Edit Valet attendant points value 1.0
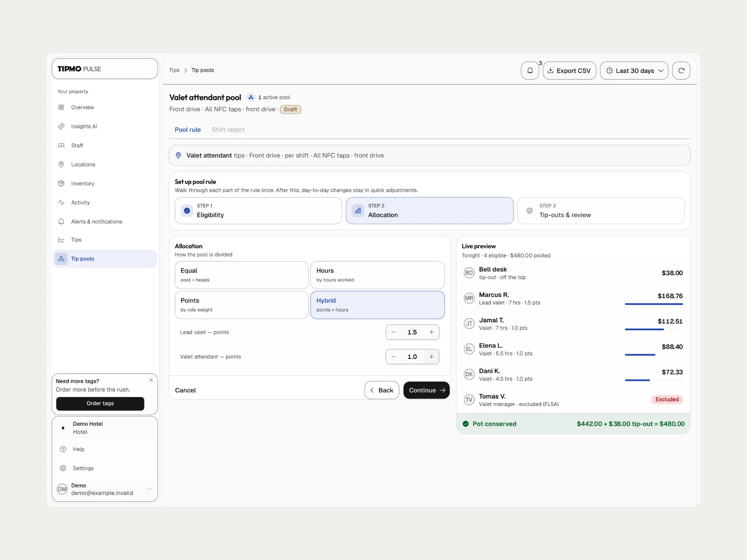 [x=412, y=357]
